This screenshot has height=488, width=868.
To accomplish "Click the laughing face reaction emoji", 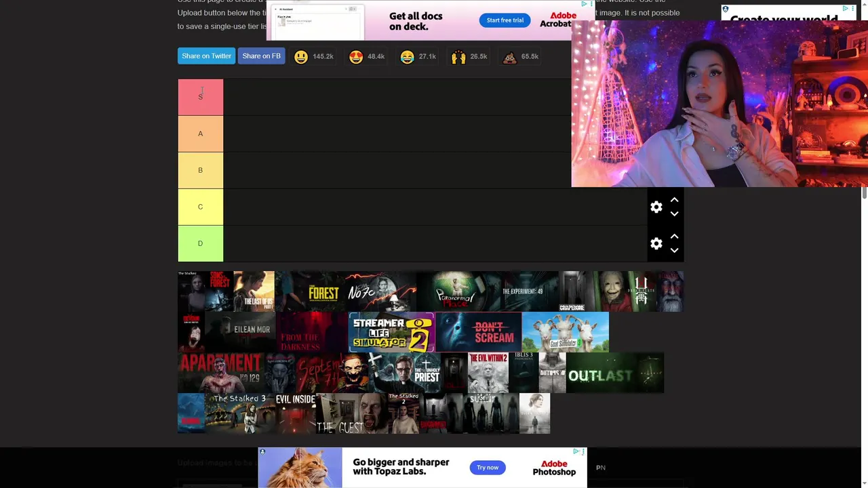I will click(x=407, y=57).
